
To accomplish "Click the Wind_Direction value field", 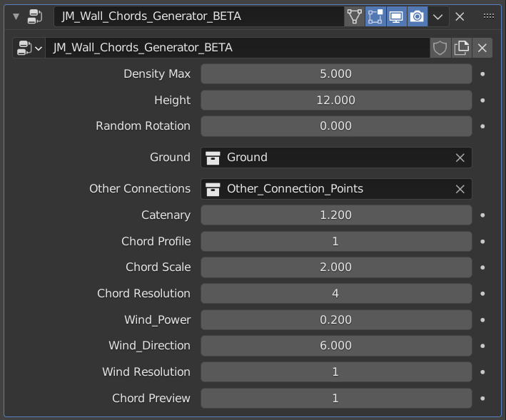I will 336,346.
